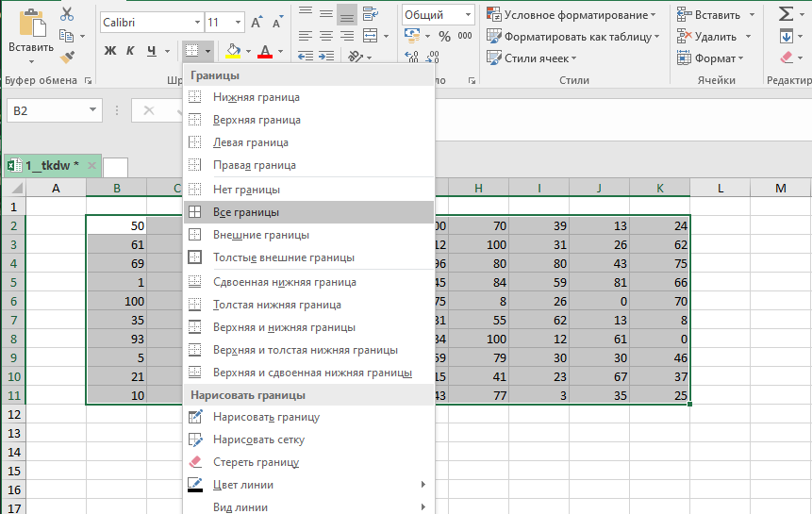Open the font size dropdown

[224, 22]
